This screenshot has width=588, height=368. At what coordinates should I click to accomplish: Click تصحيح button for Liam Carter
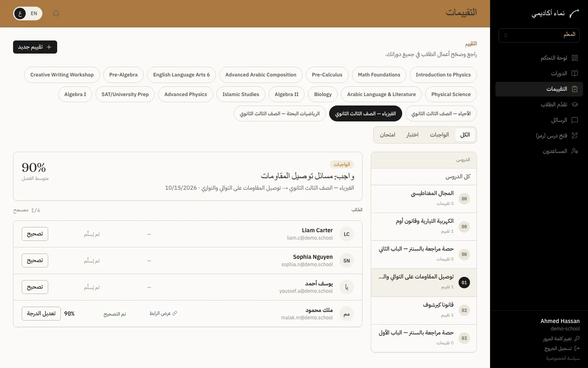(35, 234)
